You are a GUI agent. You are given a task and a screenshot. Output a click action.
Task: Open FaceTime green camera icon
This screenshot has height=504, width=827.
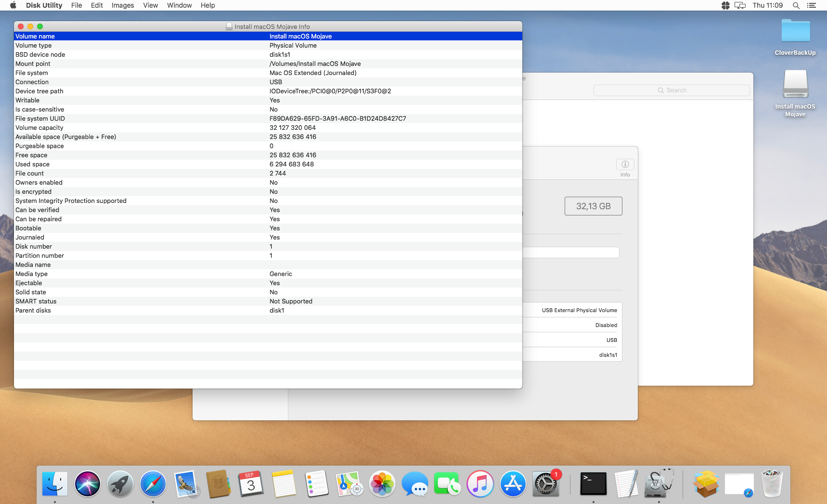[447, 484]
